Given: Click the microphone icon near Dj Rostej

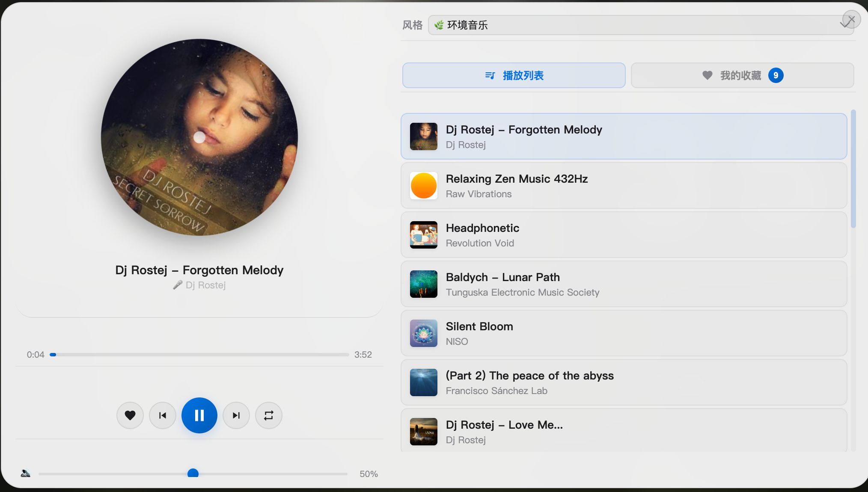Looking at the screenshot, I should click(178, 285).
